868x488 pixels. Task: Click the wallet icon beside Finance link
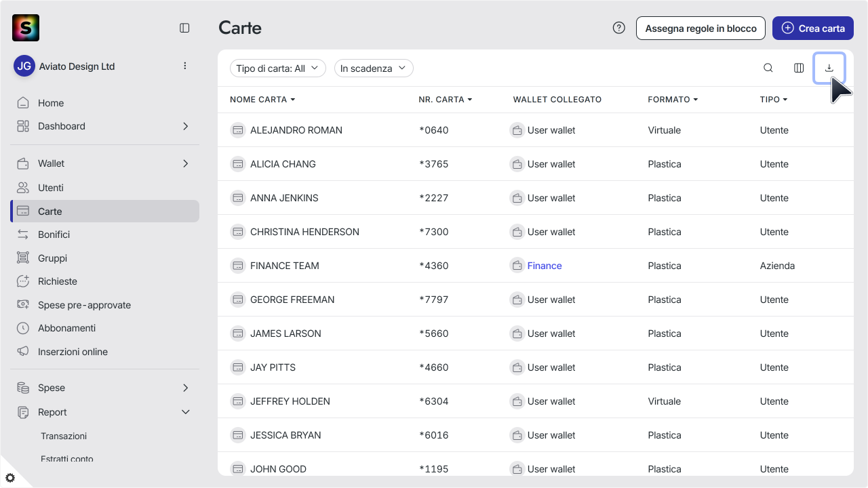click(517, 266)
